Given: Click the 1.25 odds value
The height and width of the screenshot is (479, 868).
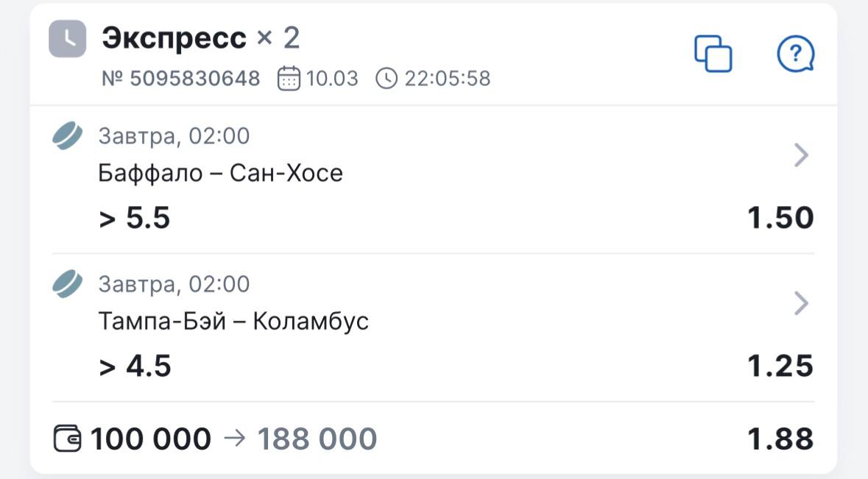Looking at the screenshot, I should [x=780, y=366].
